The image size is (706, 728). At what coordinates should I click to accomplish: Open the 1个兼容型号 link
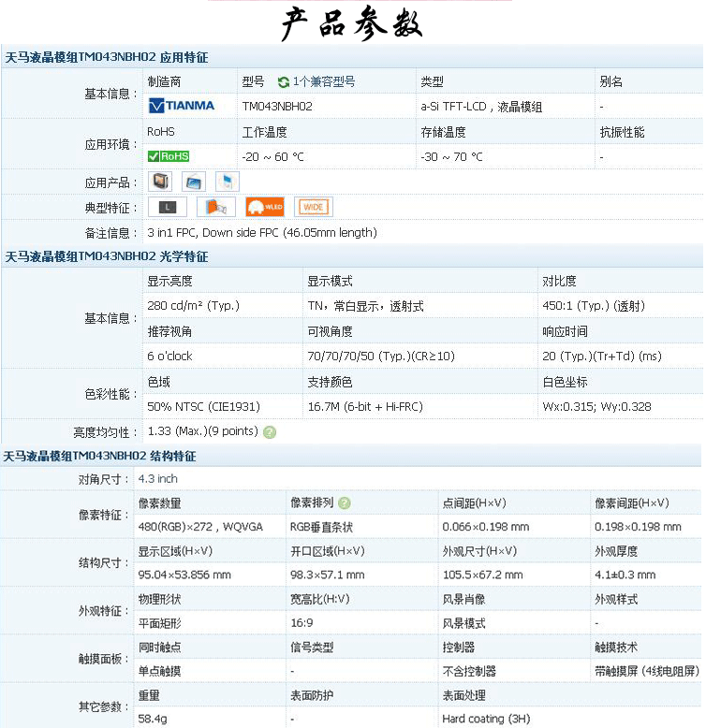pyautogui.click(x=324, y=81)
